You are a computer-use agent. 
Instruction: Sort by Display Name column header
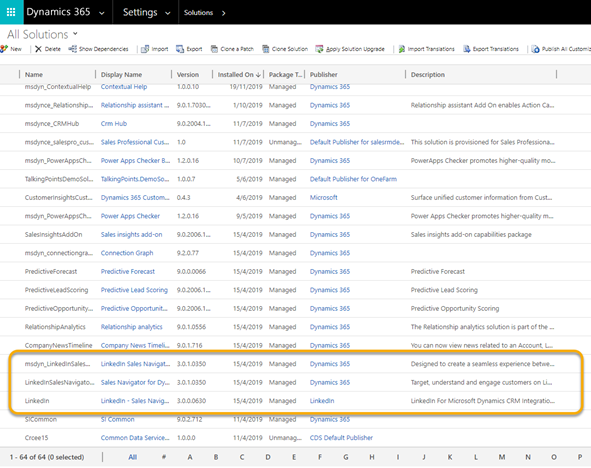pyautogui.click(x=121, y=75)
